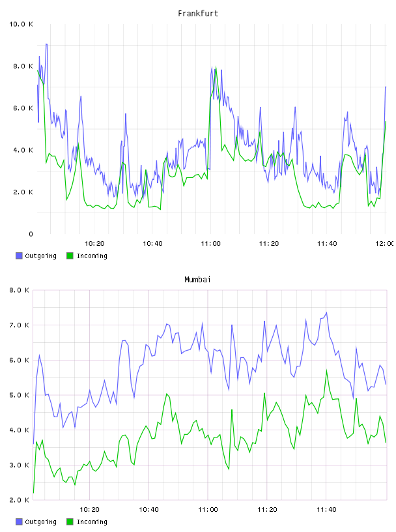
Task: Click the 11:00 label on the Mumbai x-axis
Action: [208, 510]
